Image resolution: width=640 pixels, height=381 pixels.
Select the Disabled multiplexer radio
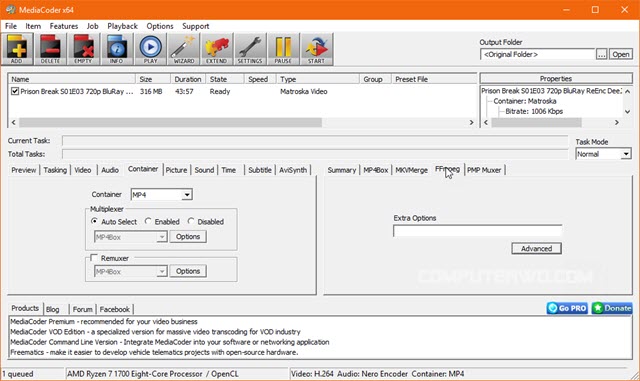pyautogui.click(x=191, y=221)
